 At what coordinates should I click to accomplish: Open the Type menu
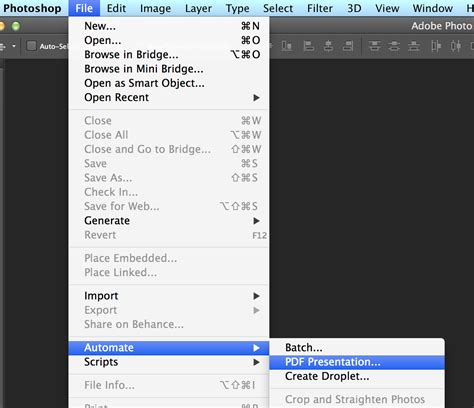[x=237, y=8]
